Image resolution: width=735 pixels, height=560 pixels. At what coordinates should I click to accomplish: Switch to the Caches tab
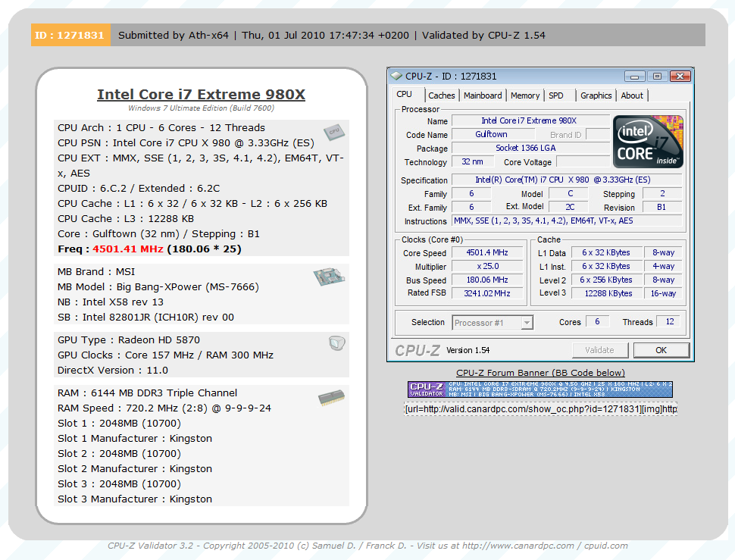pos(441,95)
